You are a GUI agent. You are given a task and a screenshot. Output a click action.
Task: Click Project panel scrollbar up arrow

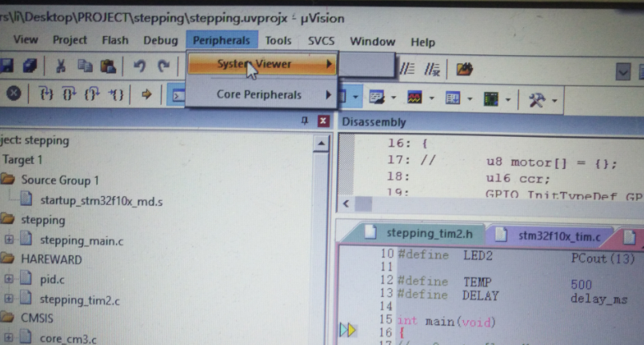(322, 143)
